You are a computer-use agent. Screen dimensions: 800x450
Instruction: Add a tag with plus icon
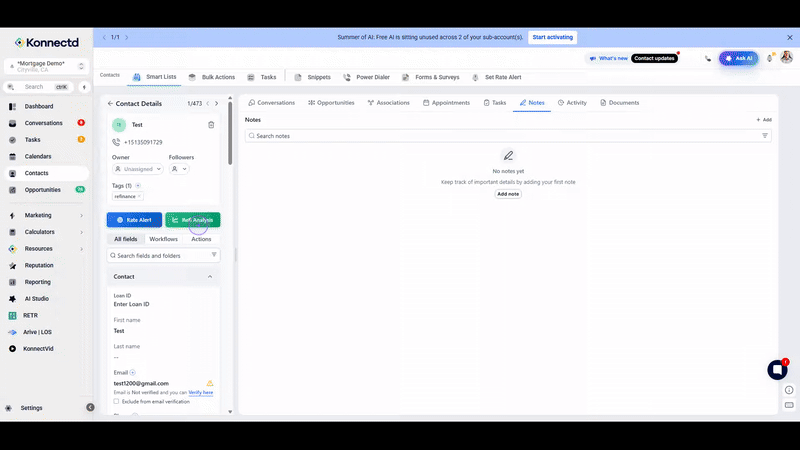coord(138,186)
